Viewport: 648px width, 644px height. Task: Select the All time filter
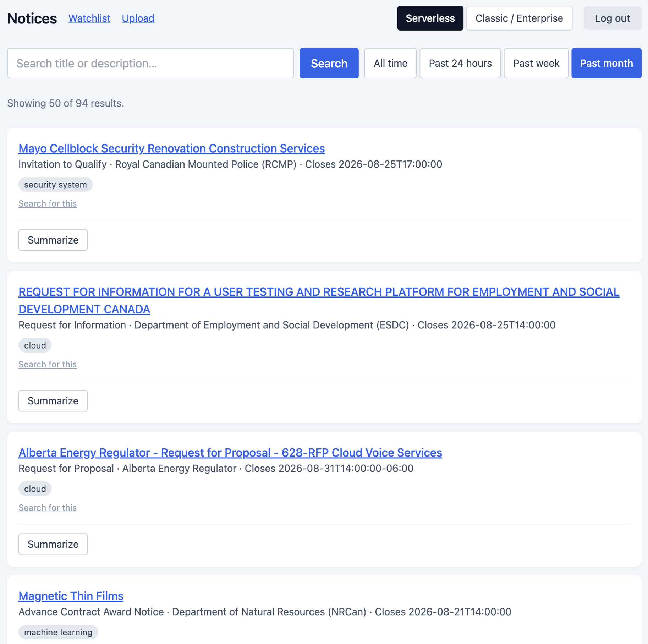(390, 63)
